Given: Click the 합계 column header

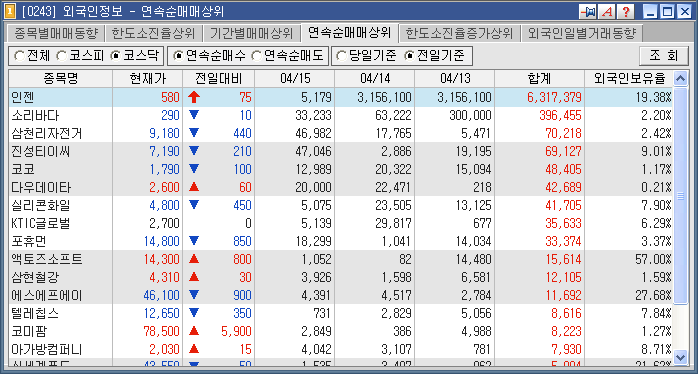Looking at the screenshot, I should coord(540,79).
